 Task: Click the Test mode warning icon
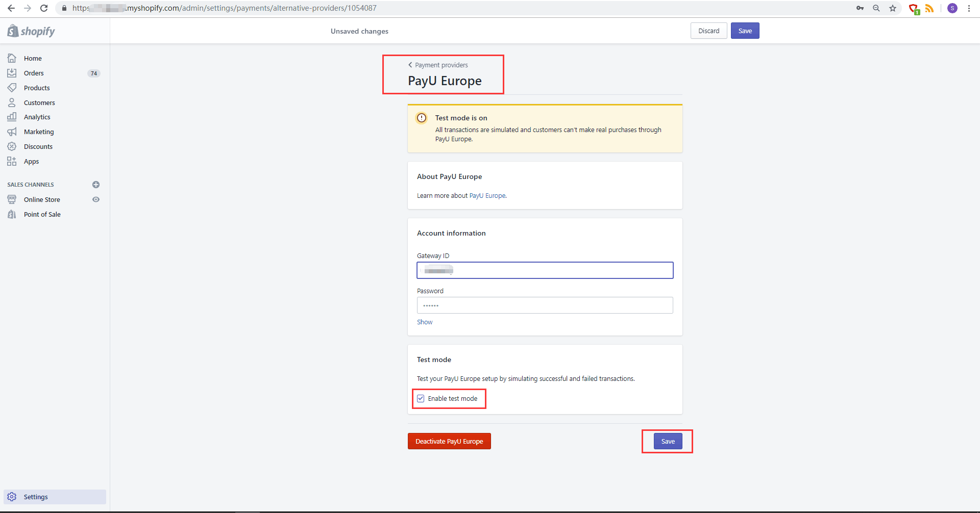(x=422, y=118)
